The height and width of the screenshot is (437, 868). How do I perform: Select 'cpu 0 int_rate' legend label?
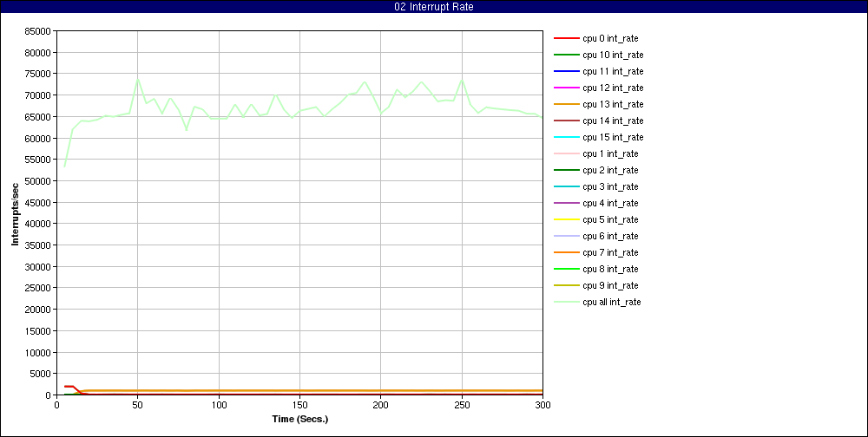click(x=610, y=39)
